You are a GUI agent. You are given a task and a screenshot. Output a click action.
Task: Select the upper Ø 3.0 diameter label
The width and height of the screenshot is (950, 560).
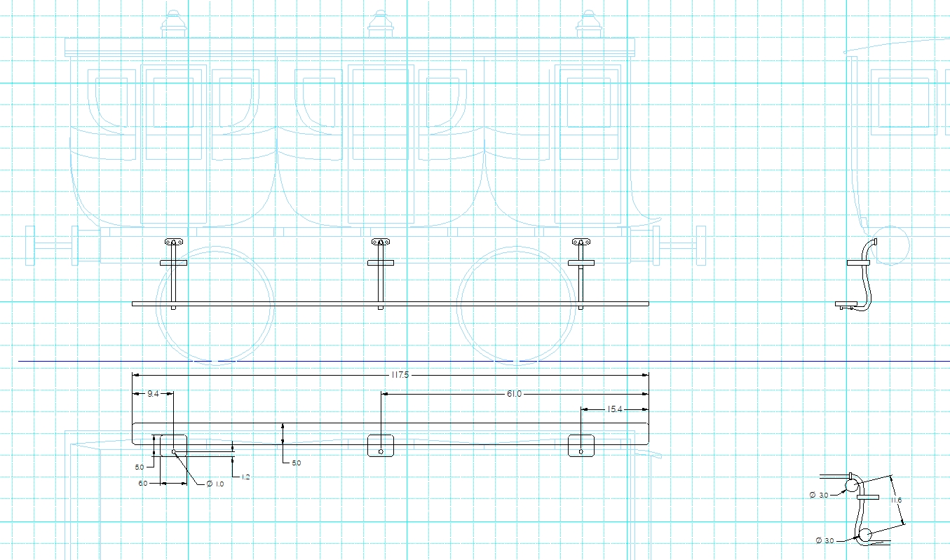coord(819,495)
